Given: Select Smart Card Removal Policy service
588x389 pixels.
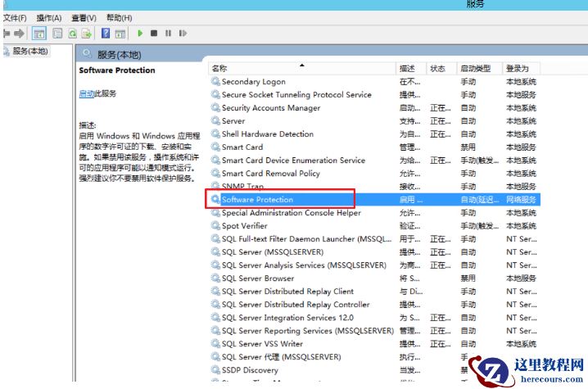Looking at the screenshot, I should pos(375,174).
